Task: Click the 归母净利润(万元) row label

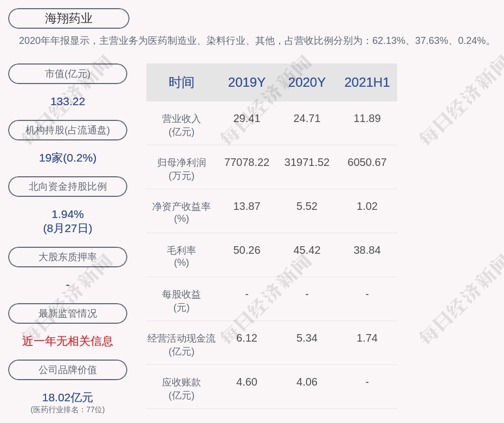Action: point(182,169)
